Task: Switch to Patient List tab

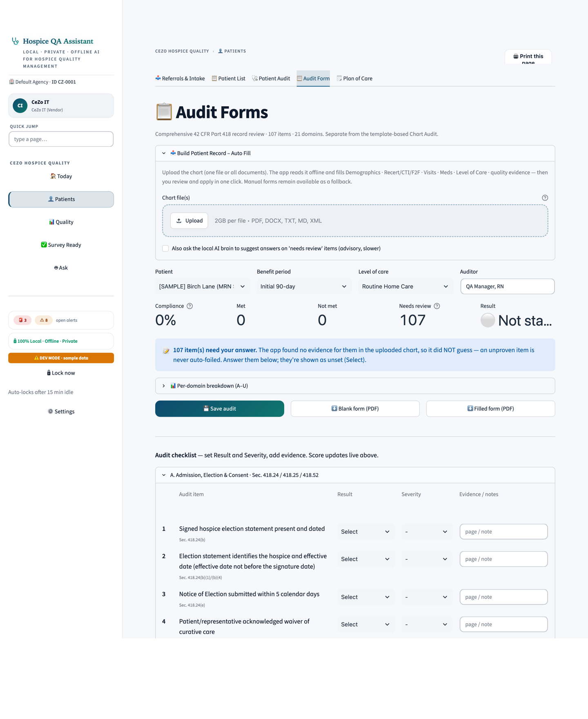Action: (x=229, y=78)
